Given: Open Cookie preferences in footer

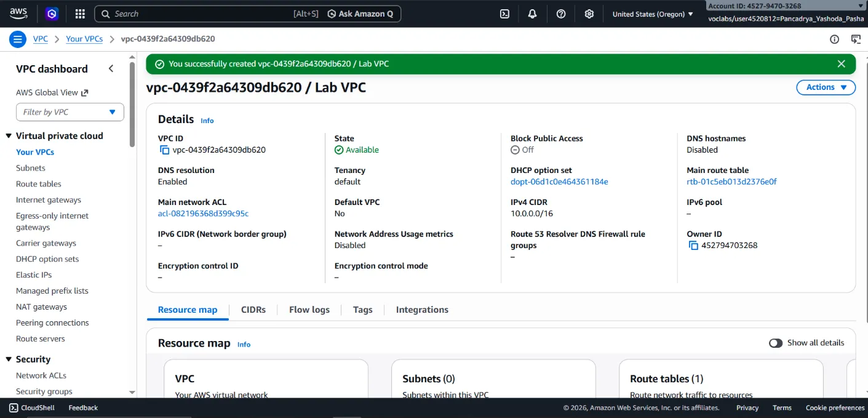Looking at the screenshot, I should (x=835, y=408).
